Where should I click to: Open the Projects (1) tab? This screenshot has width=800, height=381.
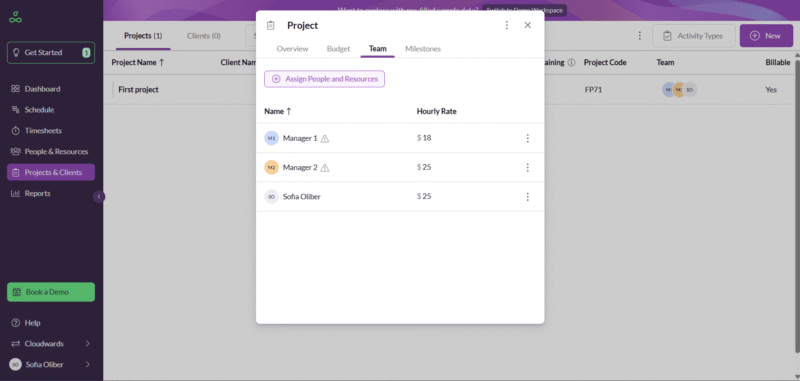143,36
